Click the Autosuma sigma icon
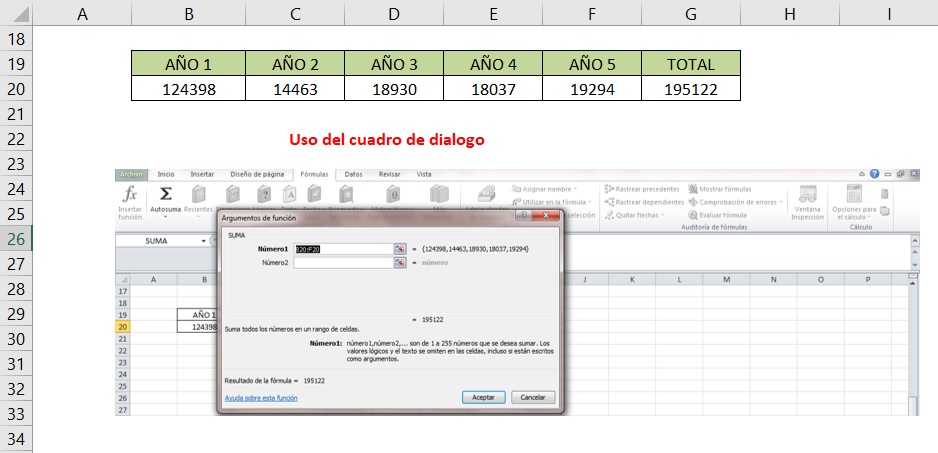The image size is (938, 453). pos(165,195)
